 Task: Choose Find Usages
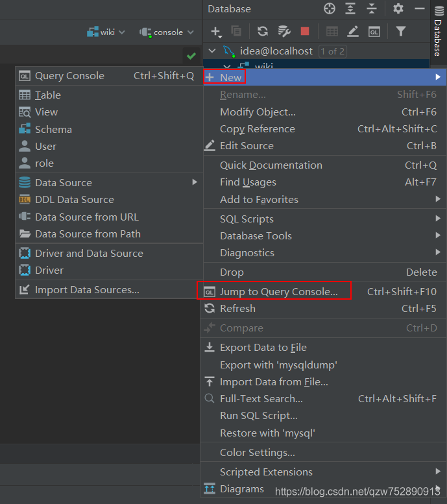tap(325, 182)
